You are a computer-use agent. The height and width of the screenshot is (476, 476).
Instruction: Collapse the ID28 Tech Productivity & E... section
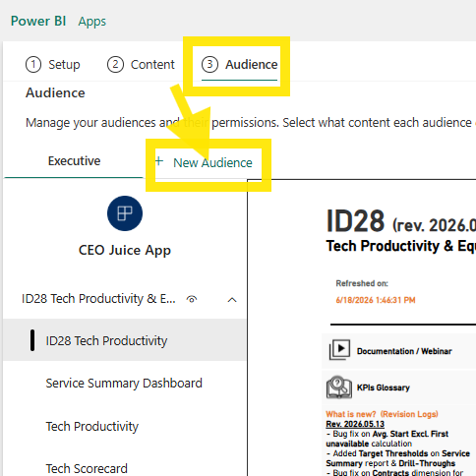pos(232,300)
